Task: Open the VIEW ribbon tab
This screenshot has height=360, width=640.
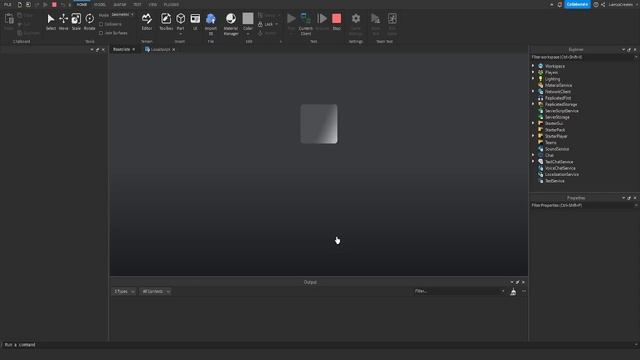Action: click(153, 4)
